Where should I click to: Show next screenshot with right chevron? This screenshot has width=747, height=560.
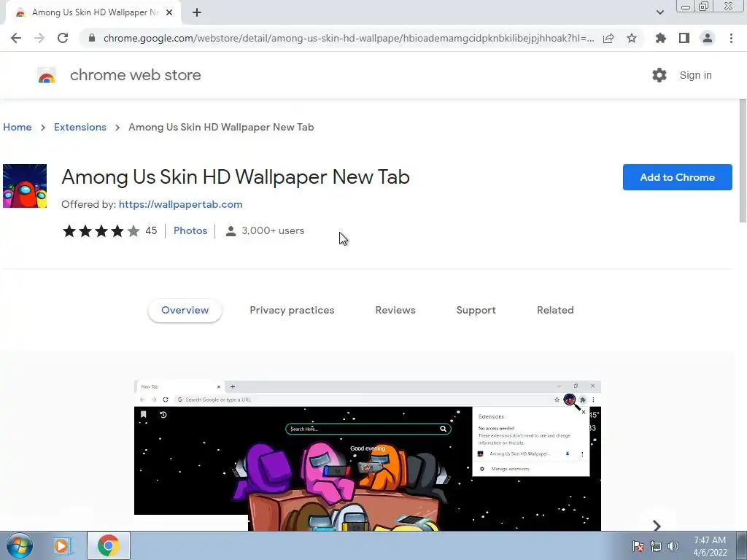(x=657, y=526)
